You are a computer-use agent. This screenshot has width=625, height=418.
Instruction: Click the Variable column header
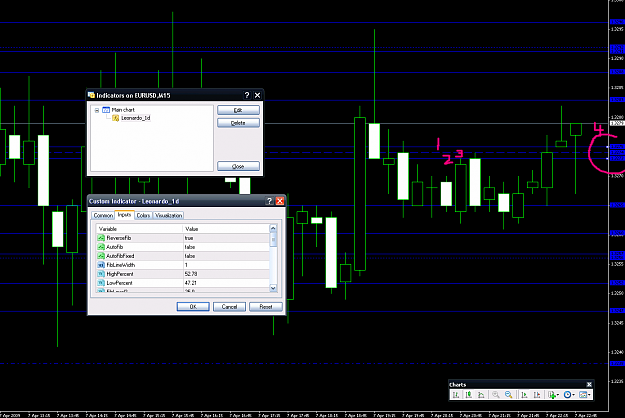pos(139,229)
